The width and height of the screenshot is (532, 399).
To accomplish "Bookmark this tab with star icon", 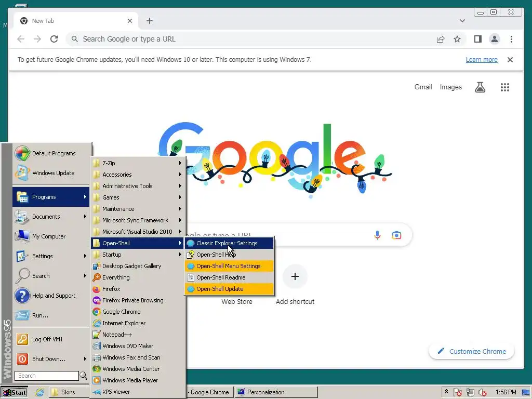I will (x=457, y=39).
